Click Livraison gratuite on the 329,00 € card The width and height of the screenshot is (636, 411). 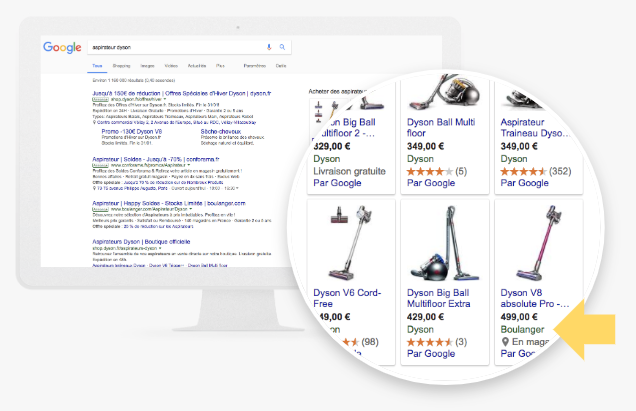[x=349, y=171]
